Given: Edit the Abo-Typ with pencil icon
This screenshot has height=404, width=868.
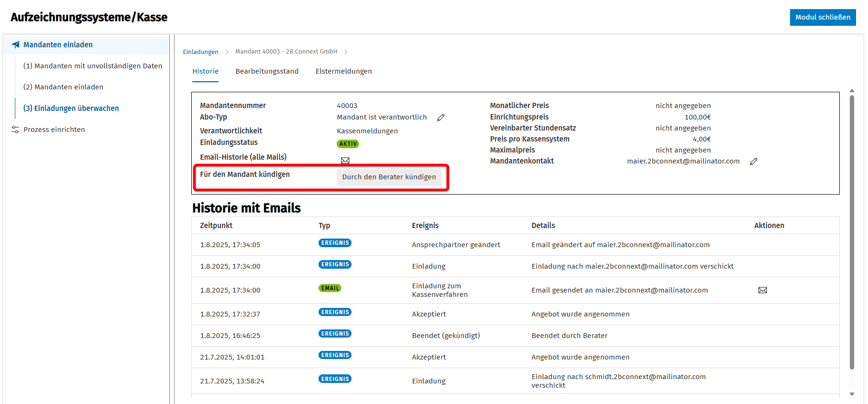Looking at the screenshot, I should (441, 117).
